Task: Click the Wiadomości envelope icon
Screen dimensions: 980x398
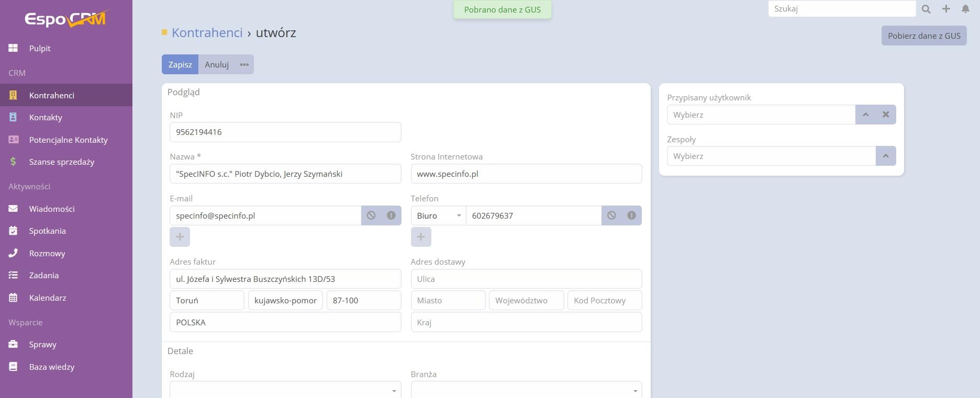Action: [x=13, y=209]
